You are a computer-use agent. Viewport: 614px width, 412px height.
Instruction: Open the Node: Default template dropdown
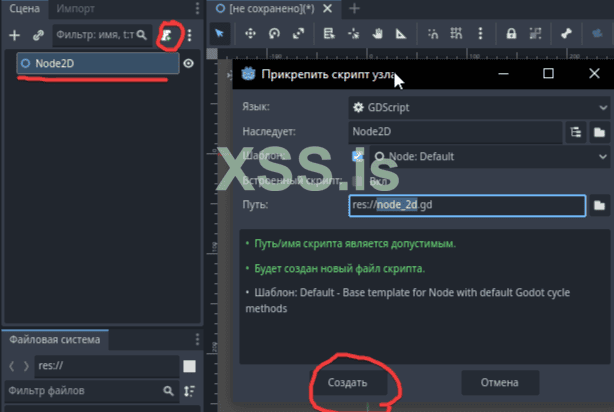click(489, 156)
